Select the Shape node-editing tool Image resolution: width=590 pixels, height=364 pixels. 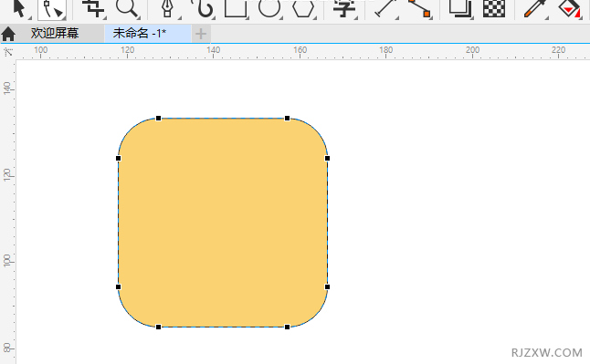[x=52, y=9]
